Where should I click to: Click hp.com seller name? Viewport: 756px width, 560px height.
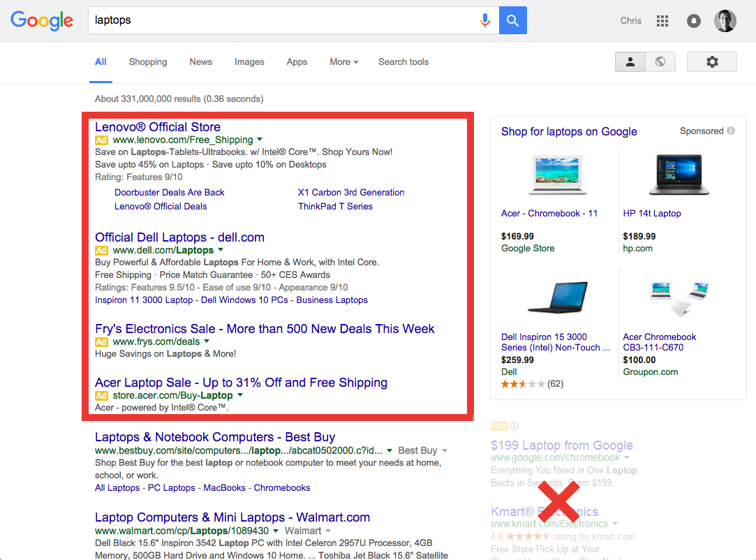[x=637, y=249]
